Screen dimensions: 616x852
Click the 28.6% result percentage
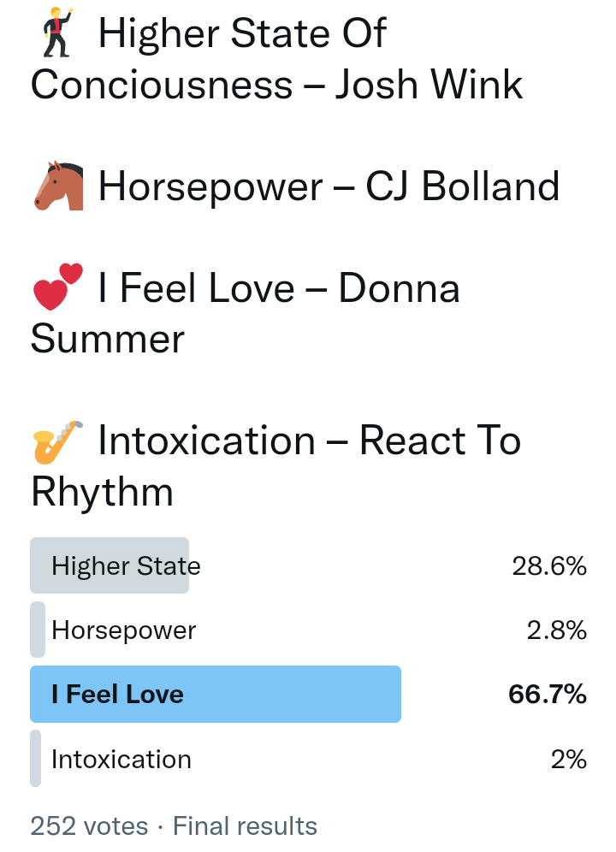pyautogui.click(x=549, y=565)
